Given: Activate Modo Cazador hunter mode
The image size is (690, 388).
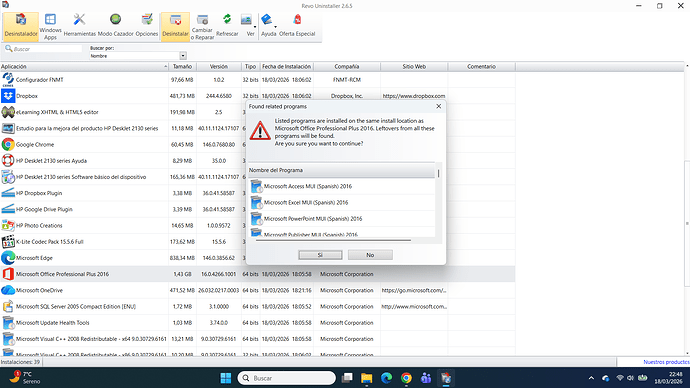Looking at the screenshot, I should coord(115,27).
